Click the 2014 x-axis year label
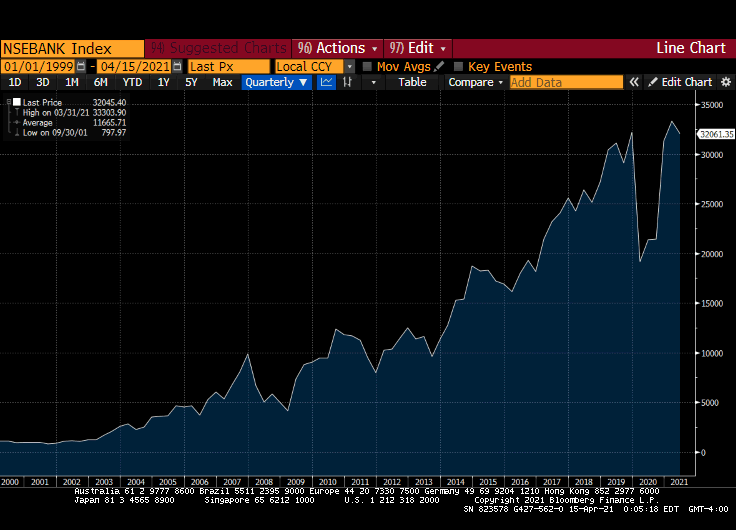Viewport: 736px width, 530px height. 455,482
